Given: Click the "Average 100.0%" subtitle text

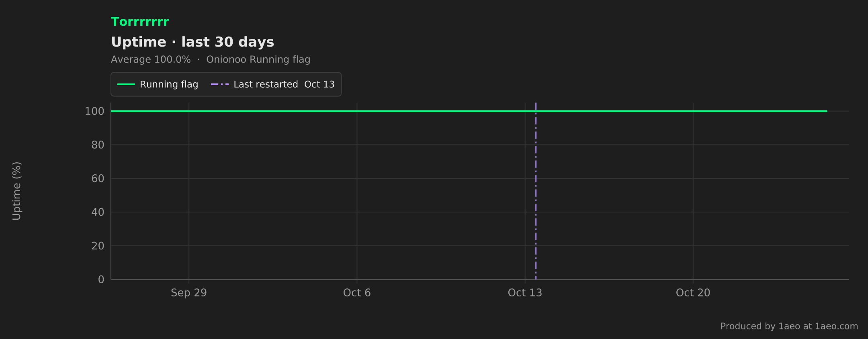Looking at the screenshot, I should tap(151, 59).
